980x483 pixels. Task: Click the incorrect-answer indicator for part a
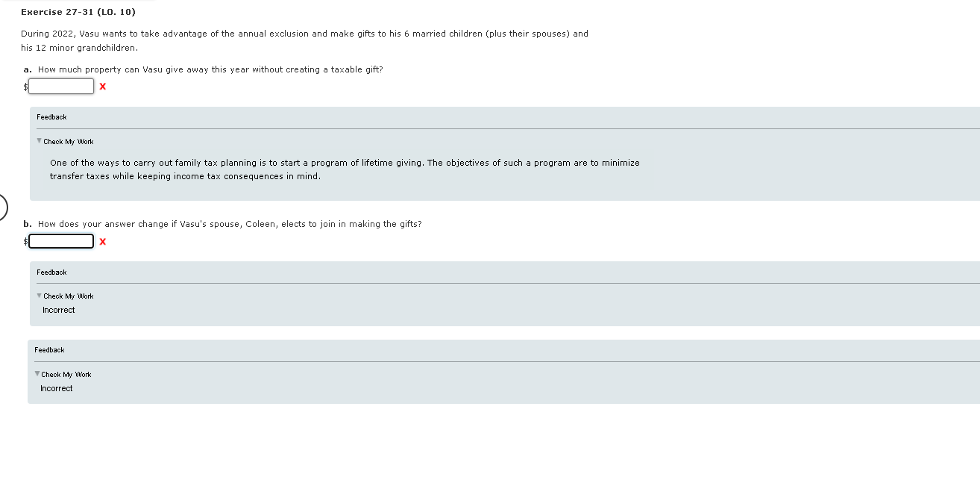102,87
